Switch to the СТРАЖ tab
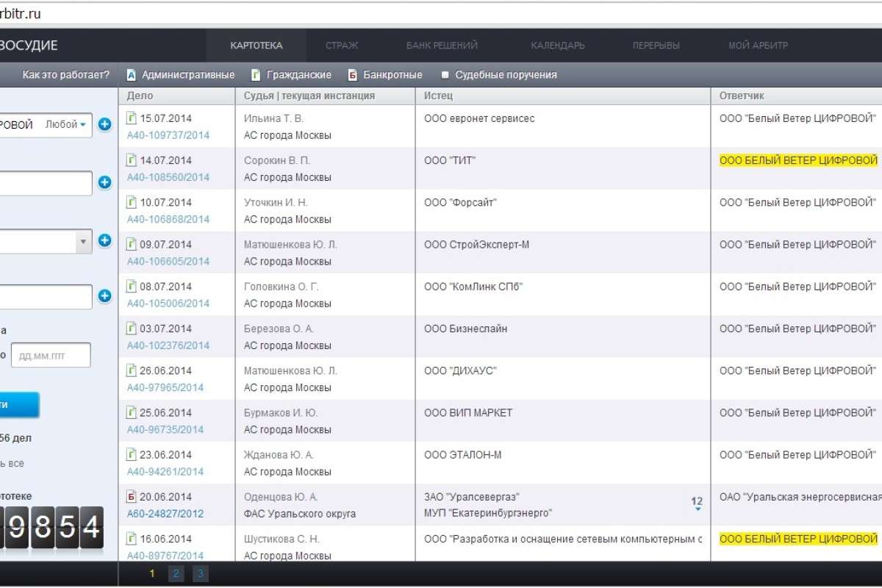 [342, 45]
